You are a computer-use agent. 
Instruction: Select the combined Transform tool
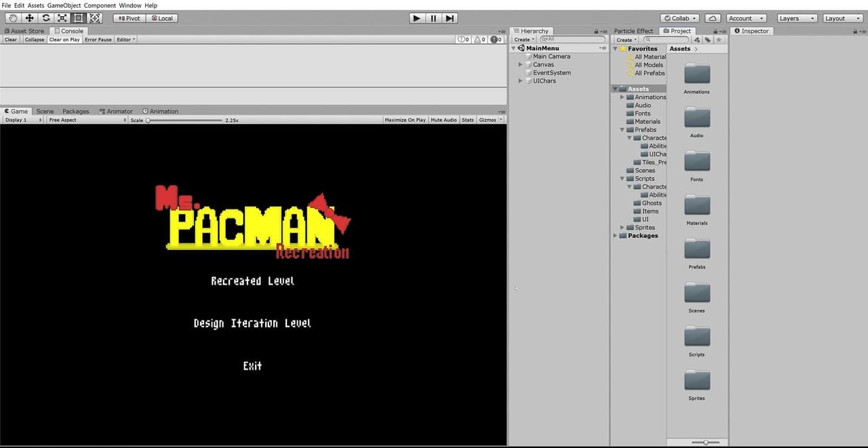click(x=94, y=18)
